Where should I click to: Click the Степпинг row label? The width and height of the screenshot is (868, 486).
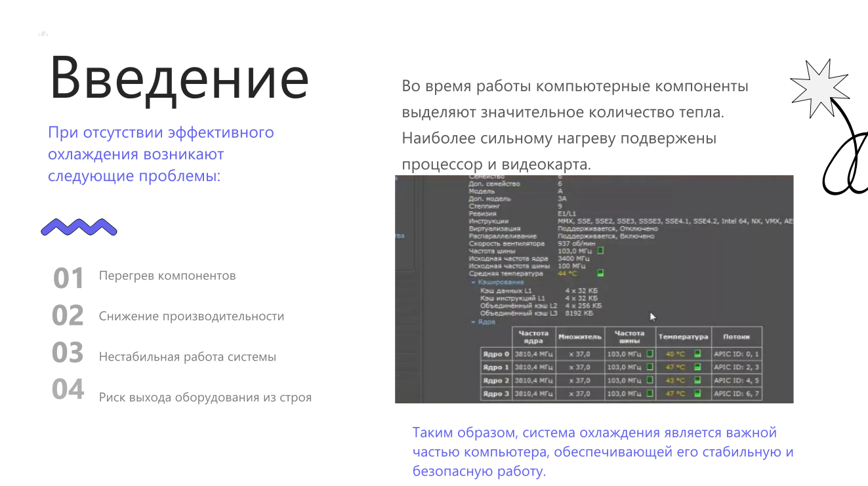click(484, 206)
